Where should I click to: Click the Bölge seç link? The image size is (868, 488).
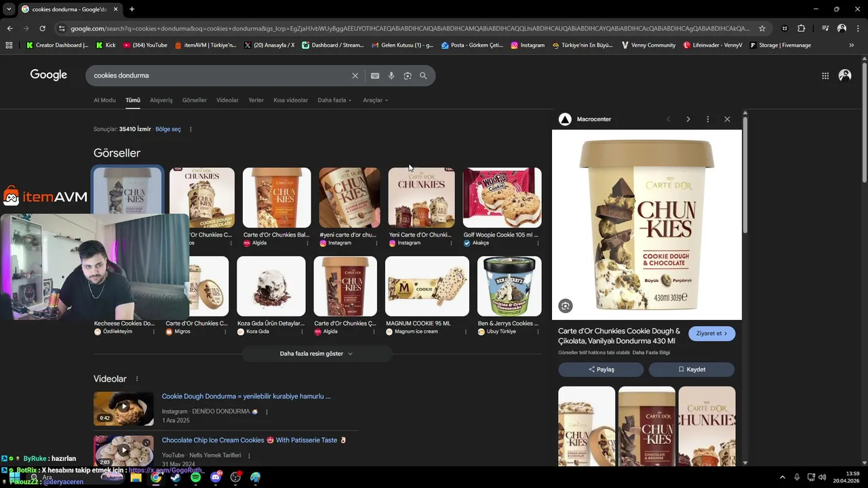[168, 129]
